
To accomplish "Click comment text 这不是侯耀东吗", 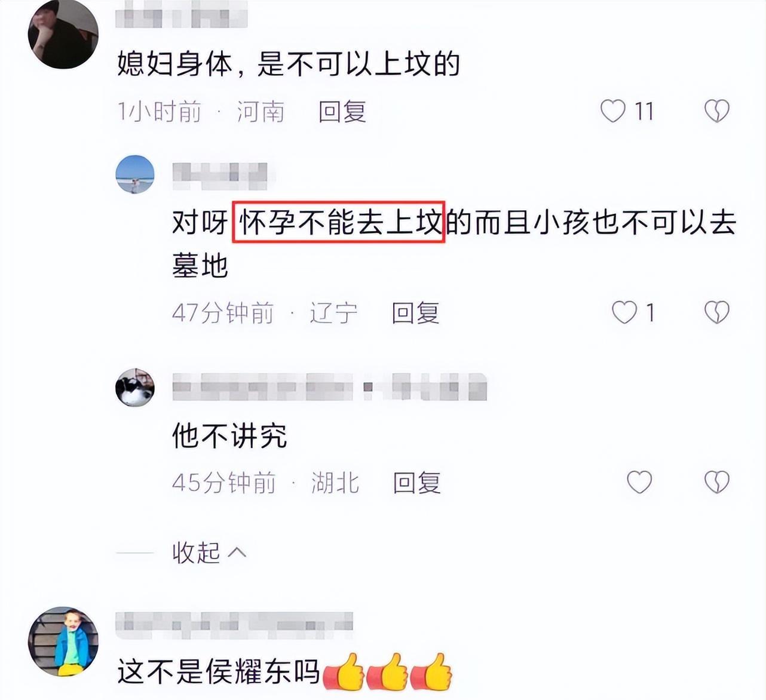I will click(x=219, y=673).
